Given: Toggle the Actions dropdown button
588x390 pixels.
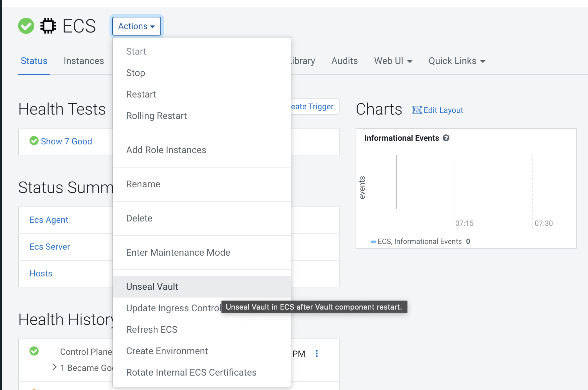Looking at the screenshot, I should pyautogui.click(x=137, y=26).
